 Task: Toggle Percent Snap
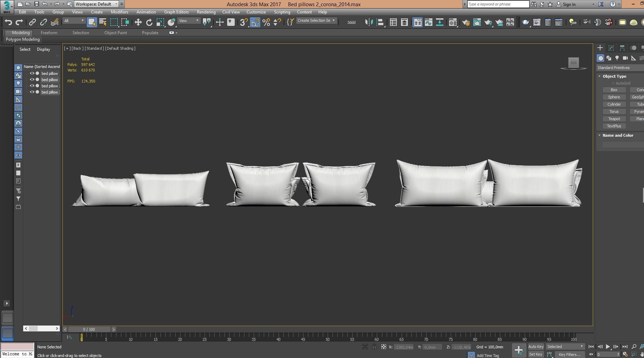click(266, 22)
